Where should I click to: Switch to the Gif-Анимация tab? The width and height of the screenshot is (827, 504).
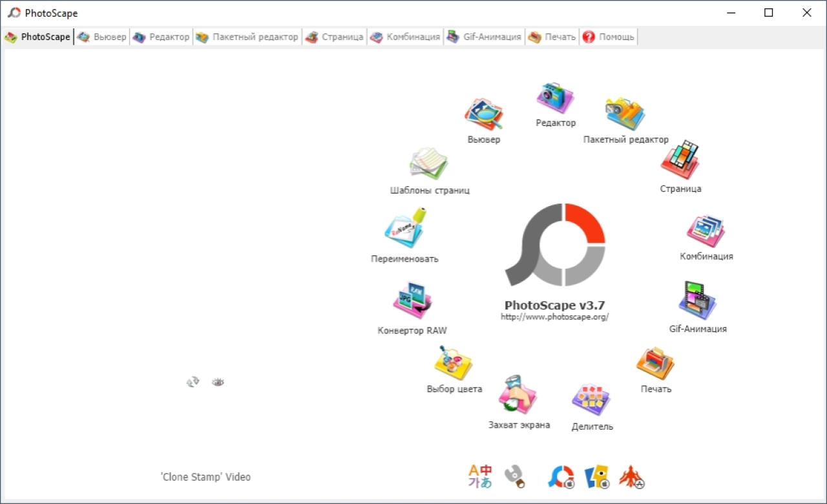point(484,37)
